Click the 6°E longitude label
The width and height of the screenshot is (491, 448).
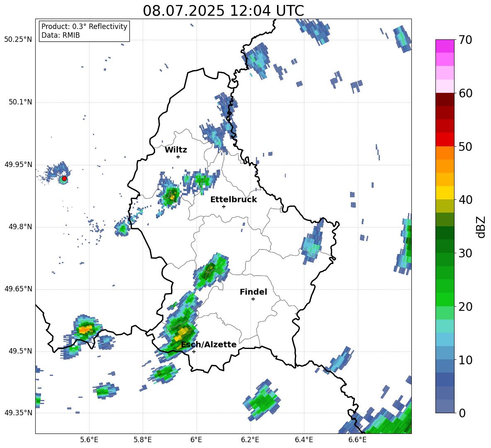[196, 440]
